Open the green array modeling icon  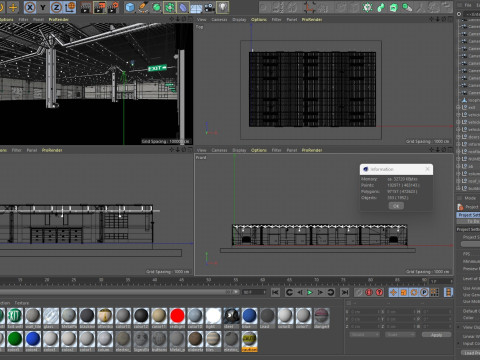[x=170, y=7]
